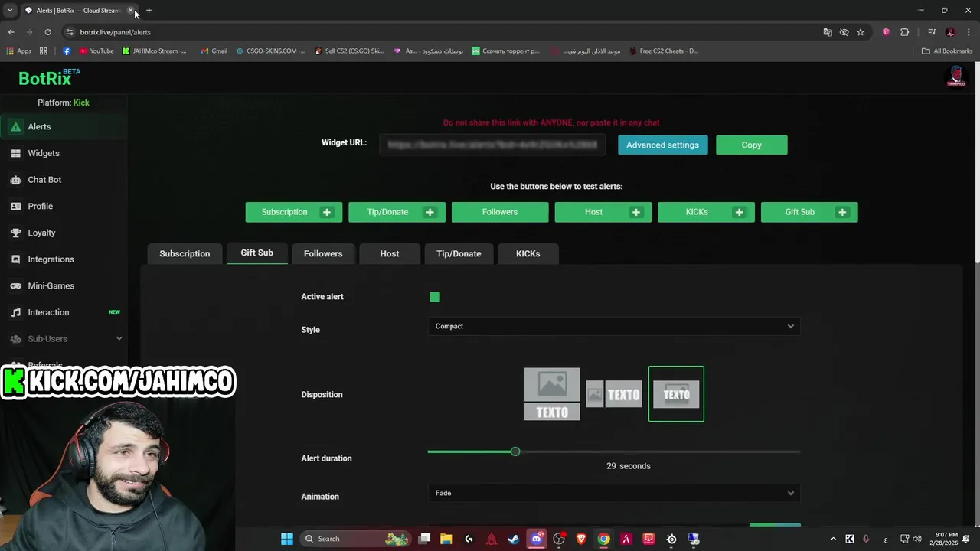Click the plus icon on Subscription test button
The image size is (980, 551).
[x=327, y=212]
